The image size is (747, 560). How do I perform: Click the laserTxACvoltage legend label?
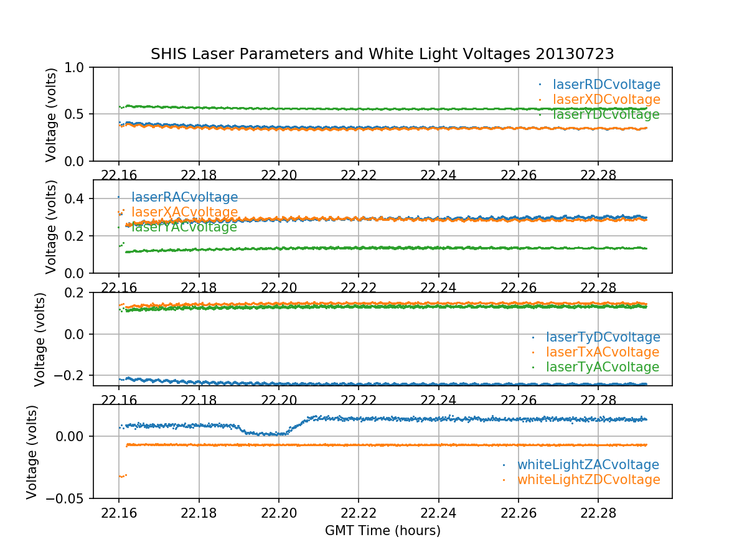[x=602, y=352]
